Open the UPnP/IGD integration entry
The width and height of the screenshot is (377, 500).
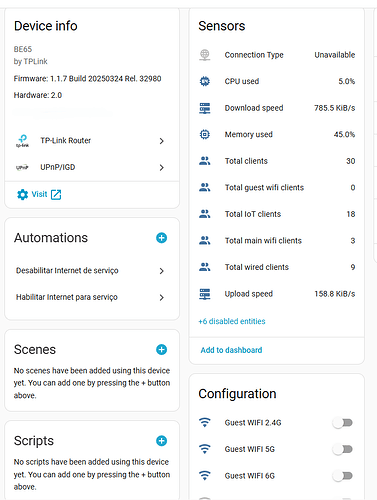pyautogui.click(x=92, y=167)
